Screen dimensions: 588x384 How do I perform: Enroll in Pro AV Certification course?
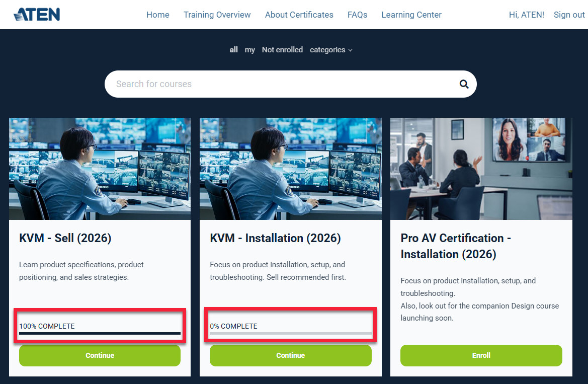(481, 355)
